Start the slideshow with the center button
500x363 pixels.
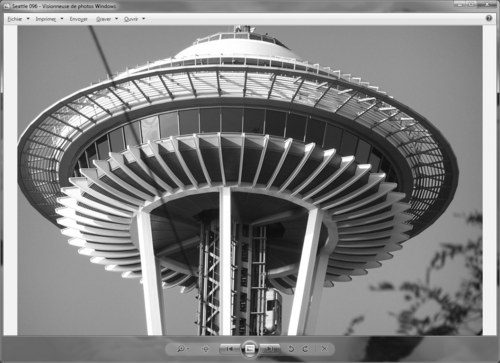point(250,349)
